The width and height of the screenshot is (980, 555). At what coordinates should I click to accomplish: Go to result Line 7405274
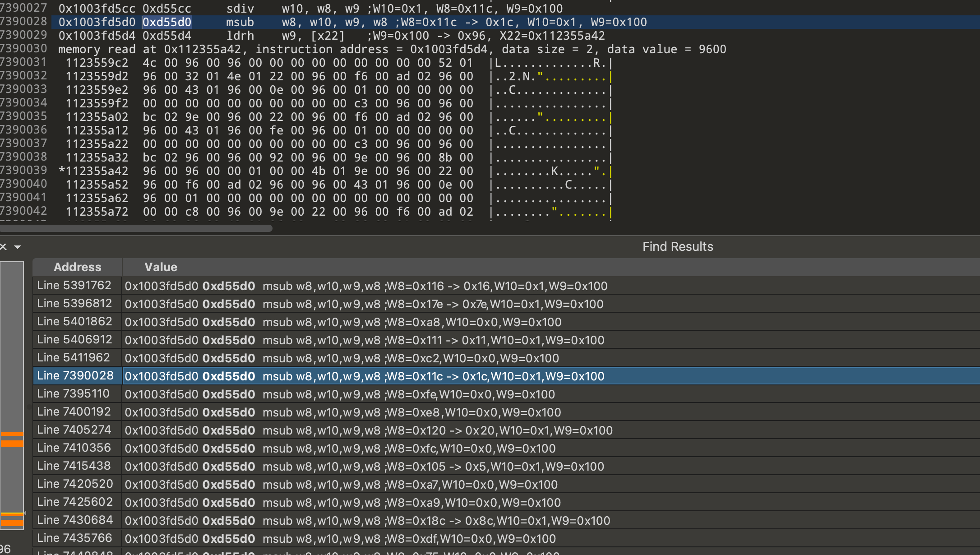74,430
